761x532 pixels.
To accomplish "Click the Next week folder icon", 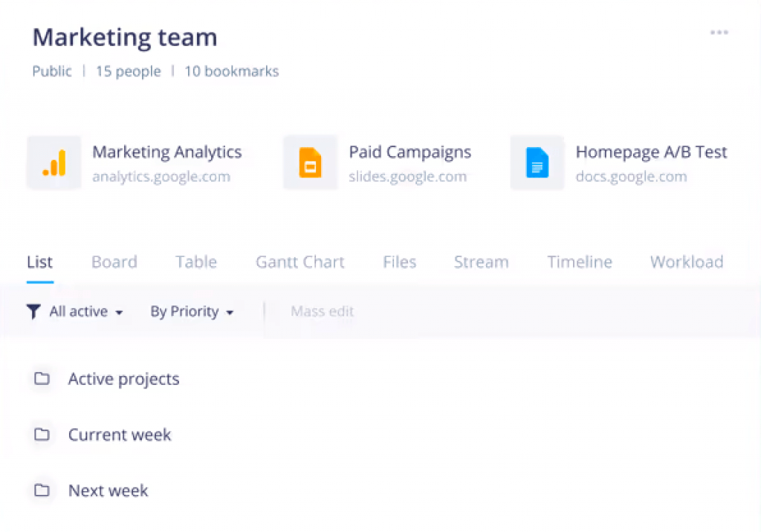I will pyautogui.click(x=42, y=490).
